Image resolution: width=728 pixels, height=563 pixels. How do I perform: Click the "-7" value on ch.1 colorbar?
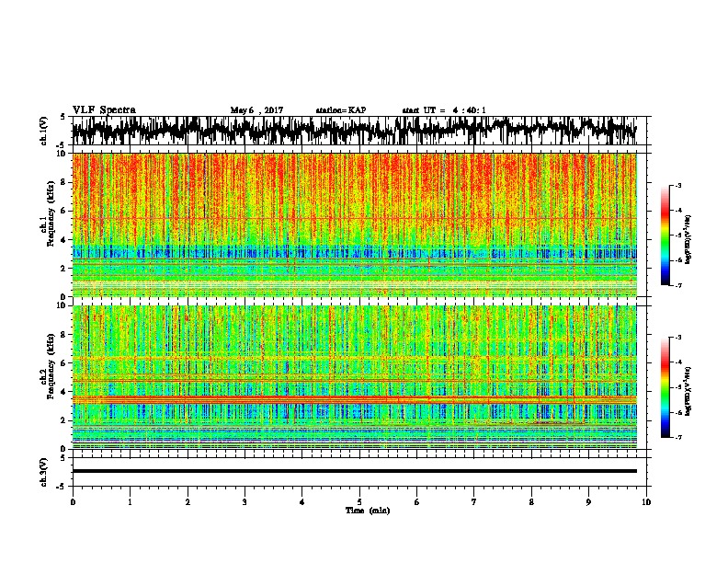[678, 285]
